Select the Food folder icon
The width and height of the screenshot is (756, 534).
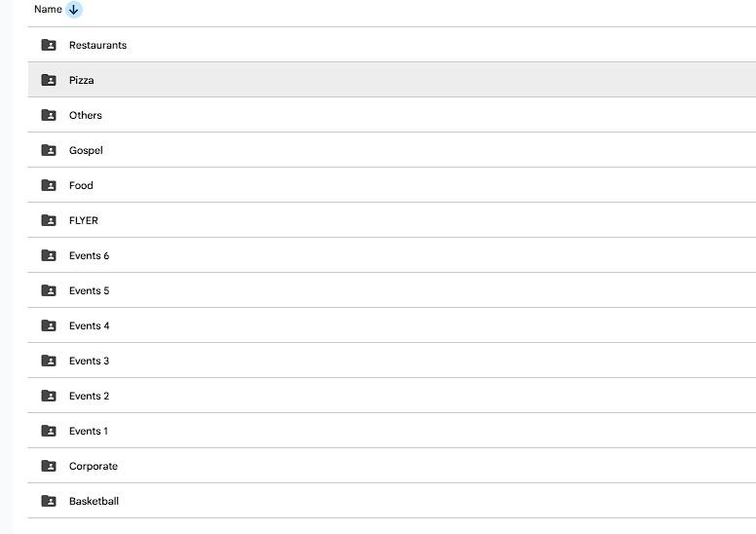pos(49,185)
